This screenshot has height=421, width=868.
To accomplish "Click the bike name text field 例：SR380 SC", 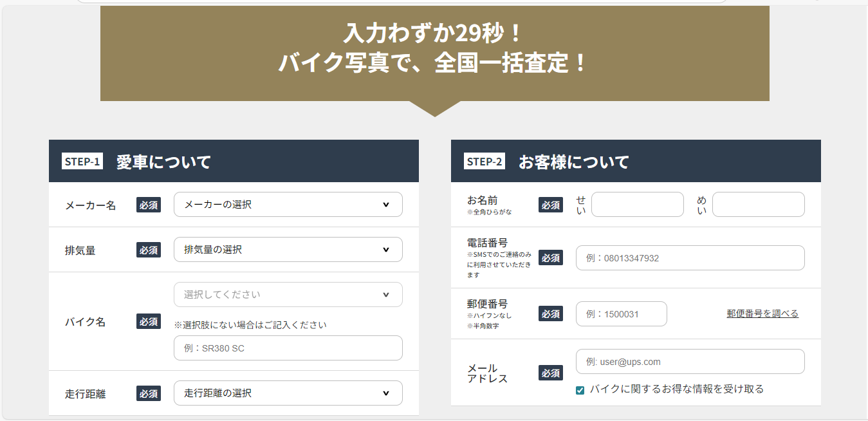I will (288, 348).
